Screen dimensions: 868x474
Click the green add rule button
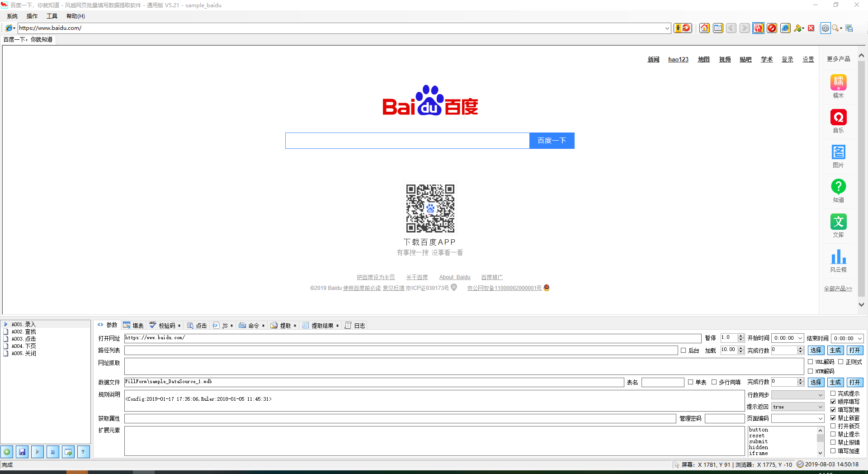click(x=7, y=452)
